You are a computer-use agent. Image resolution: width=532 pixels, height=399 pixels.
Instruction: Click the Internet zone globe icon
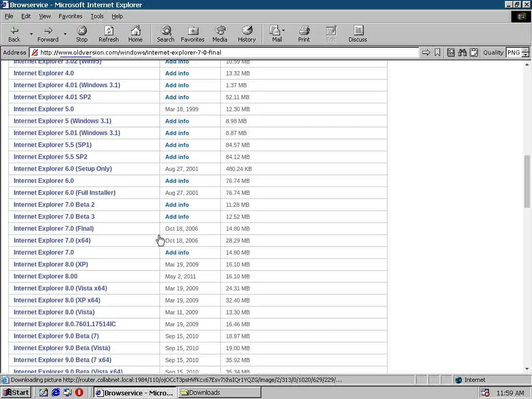[459, 380]
